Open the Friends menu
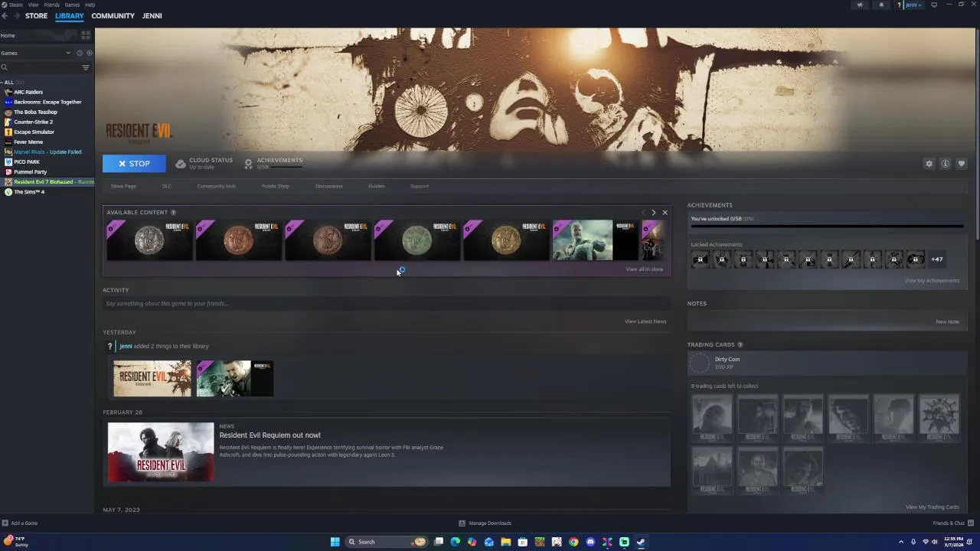 (51, 5)
